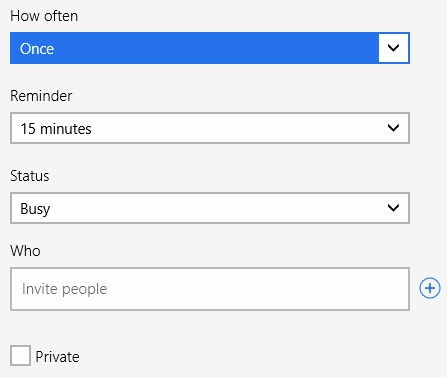Click the Private checkbox label text
This screenshot has height=378, width=447.
point(57,357)
